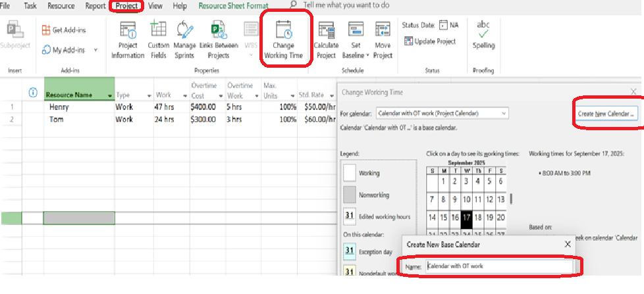
Task: Click the Henry resource name cell
Action: 79,107
